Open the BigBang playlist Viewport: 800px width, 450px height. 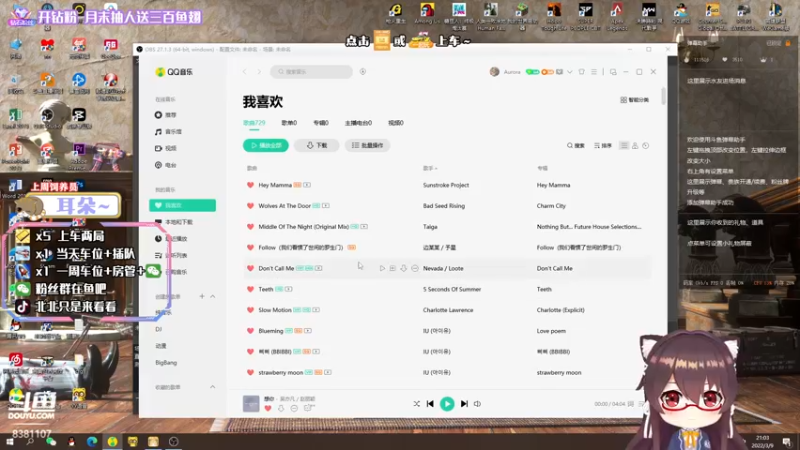[166, 363]
